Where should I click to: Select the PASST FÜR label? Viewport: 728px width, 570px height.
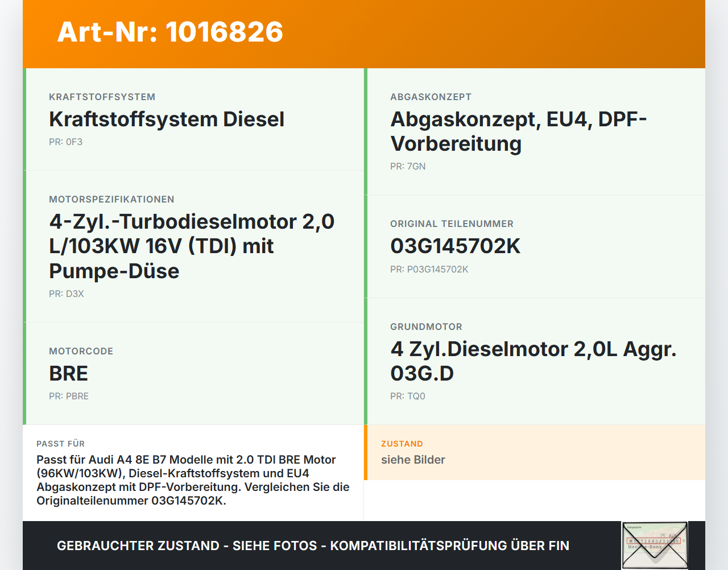click(61, 444)
